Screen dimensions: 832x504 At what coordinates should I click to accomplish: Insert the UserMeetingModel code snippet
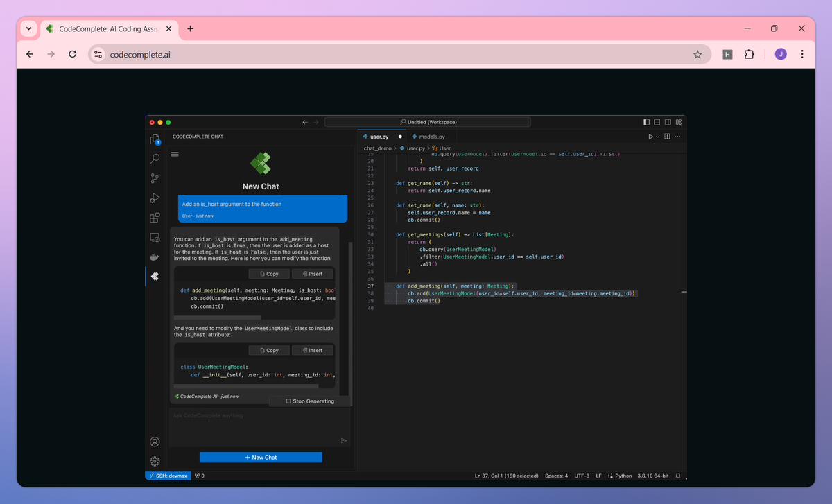tap(312, 350)
